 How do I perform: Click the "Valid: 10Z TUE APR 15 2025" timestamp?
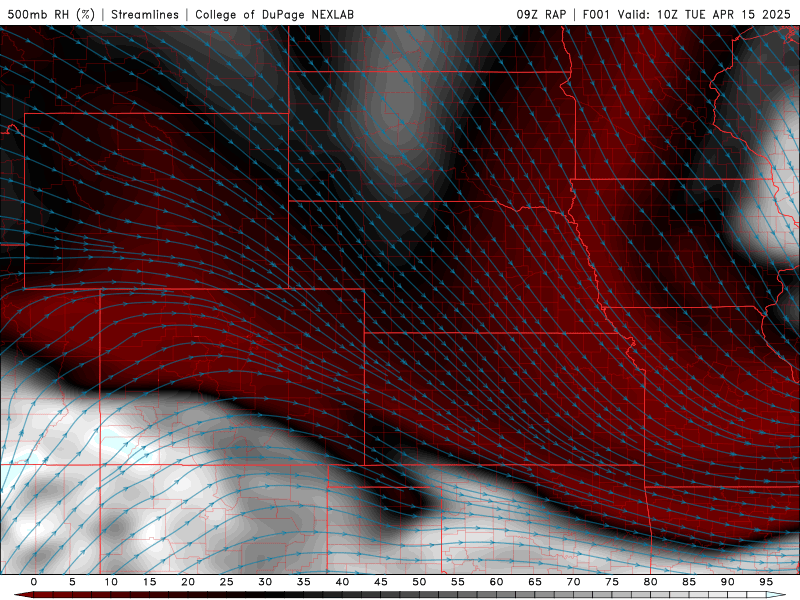pyautogui.click(x=704, y=14)
